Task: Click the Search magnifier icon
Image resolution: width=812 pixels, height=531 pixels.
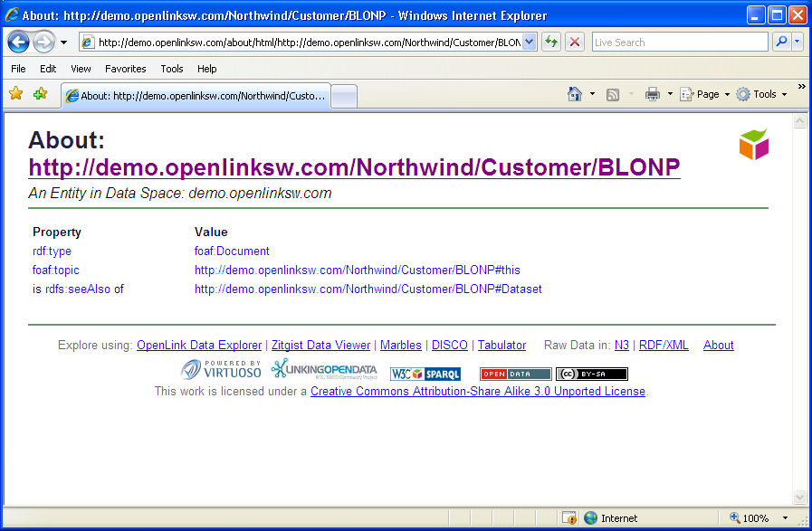Action: [x=780, y=43]
